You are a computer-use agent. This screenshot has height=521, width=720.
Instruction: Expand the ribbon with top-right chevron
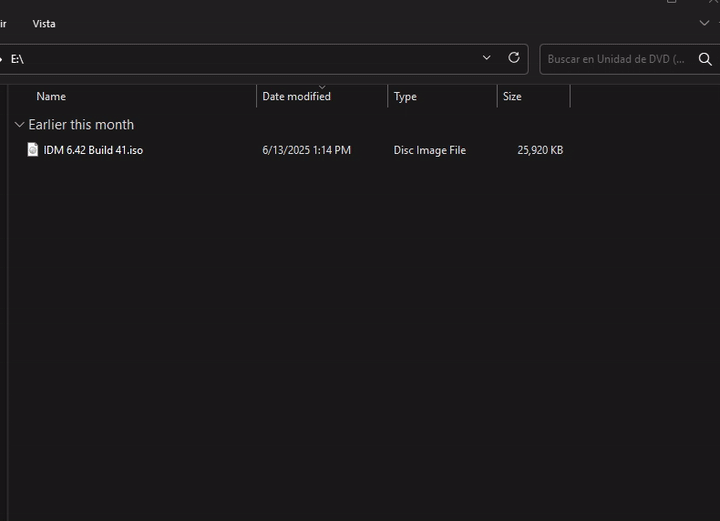[704, 23]
